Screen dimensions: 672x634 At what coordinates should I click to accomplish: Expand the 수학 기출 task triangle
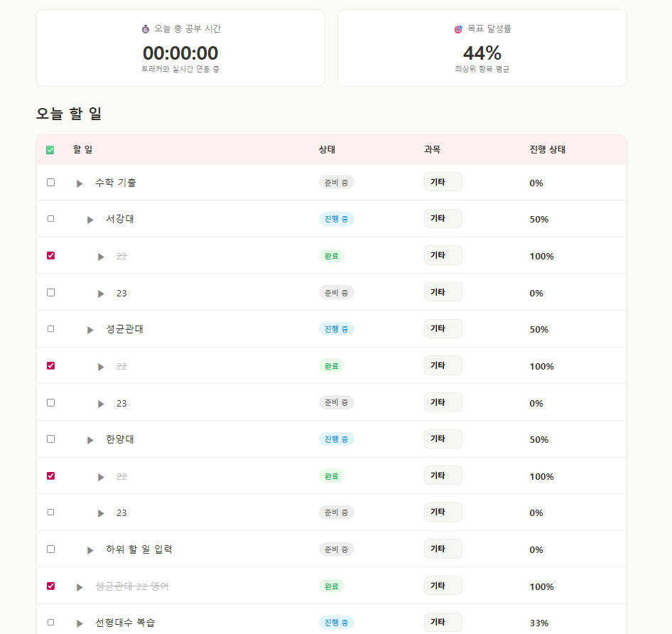pos(80,183)
